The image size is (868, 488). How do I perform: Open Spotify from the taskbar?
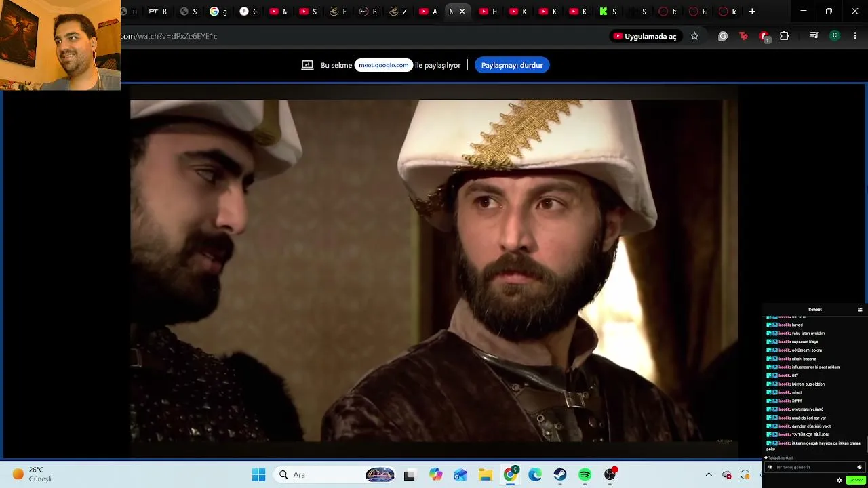coord(585,475)
